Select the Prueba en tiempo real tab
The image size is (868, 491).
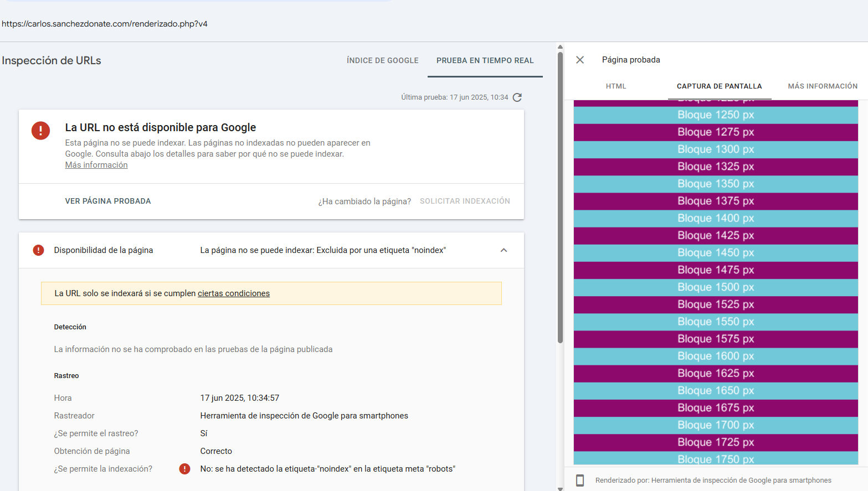tap(485, 60)
